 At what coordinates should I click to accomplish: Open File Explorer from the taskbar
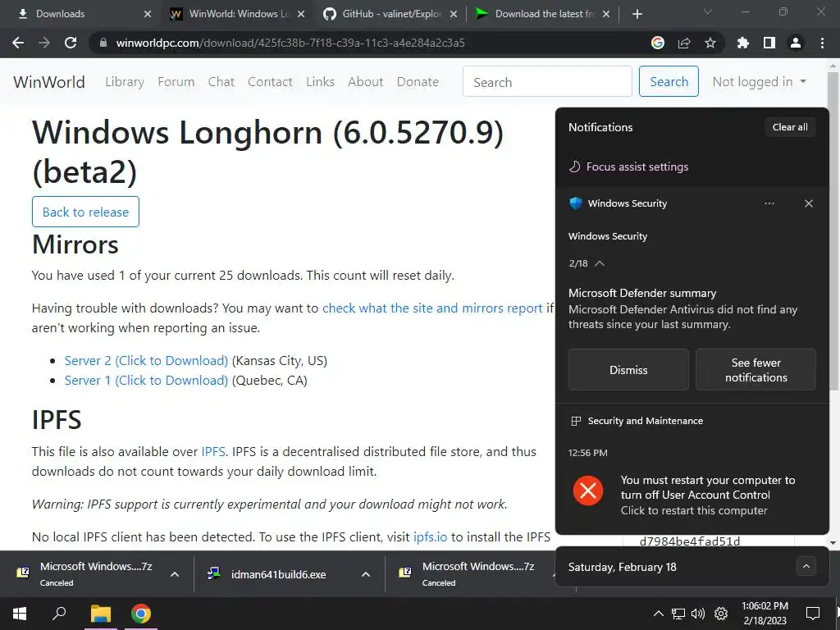[100, 614]
